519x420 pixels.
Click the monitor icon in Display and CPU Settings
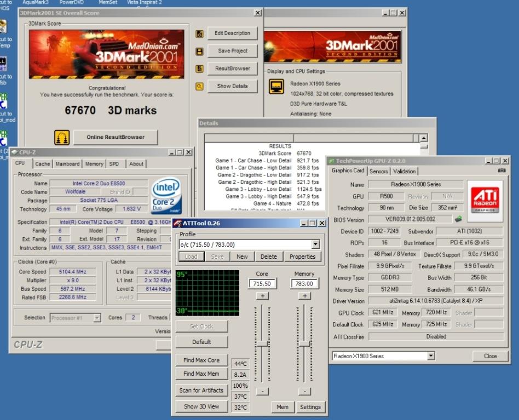point(276,86)
